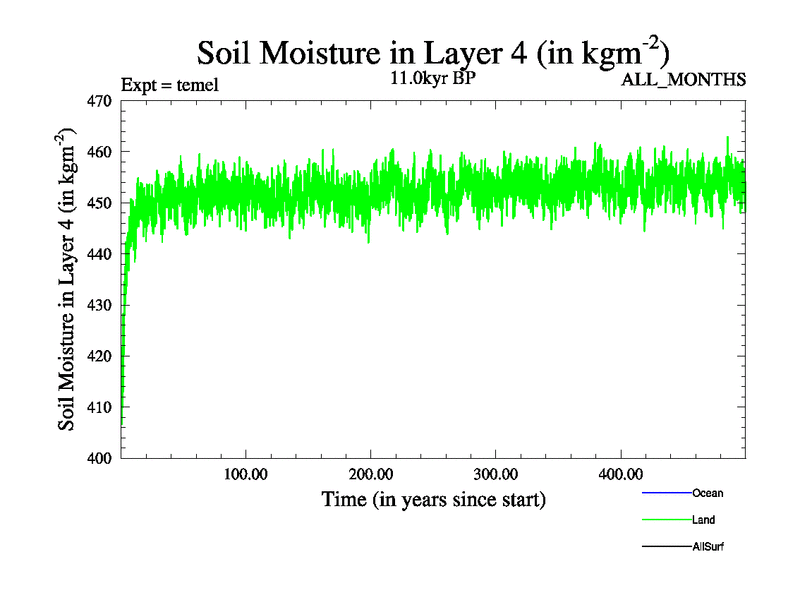Image resolution: width=800 pixels, height=600 pixels.
Task: Click the 400.00 x-axis tick label
Action: pos(620,473)
